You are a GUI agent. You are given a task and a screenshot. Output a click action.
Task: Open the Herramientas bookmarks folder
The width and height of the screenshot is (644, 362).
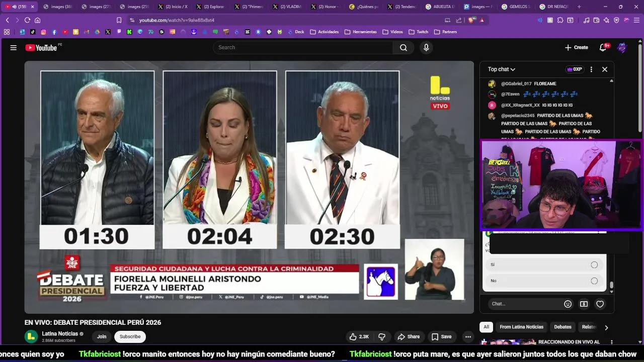click(361, 32)
